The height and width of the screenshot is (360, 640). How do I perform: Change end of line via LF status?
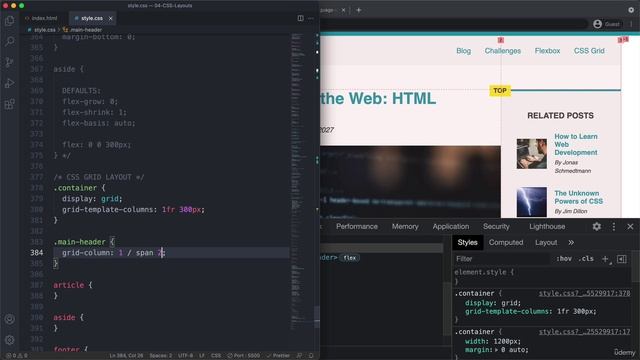coord(202,356)
